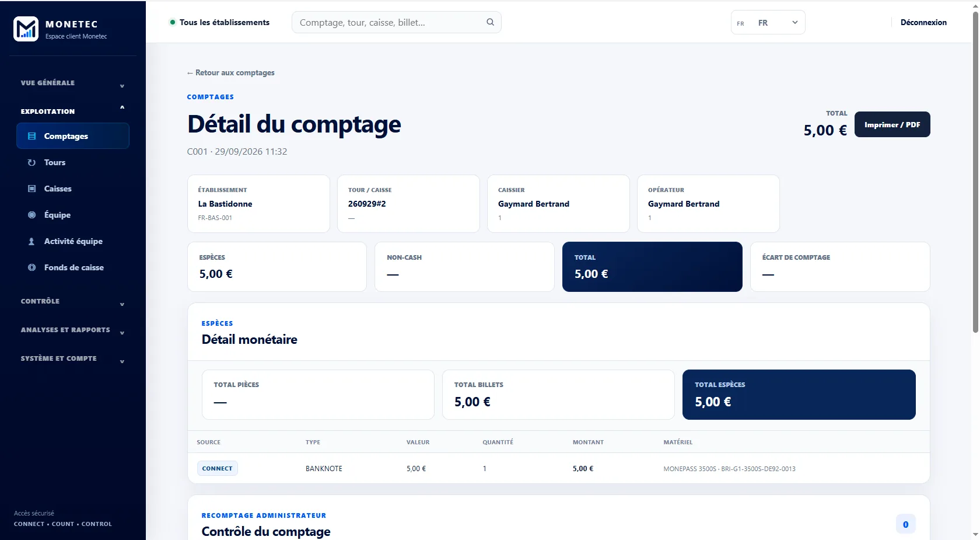Screen dimensions: 980x540
Task: Open the Tours menu item
Action: [73, 162]
